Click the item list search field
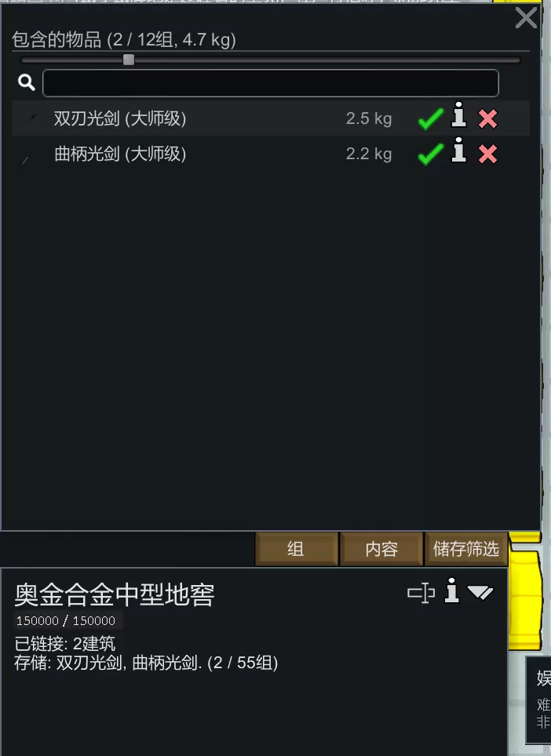The image size is (551, 756). point(271,83)
